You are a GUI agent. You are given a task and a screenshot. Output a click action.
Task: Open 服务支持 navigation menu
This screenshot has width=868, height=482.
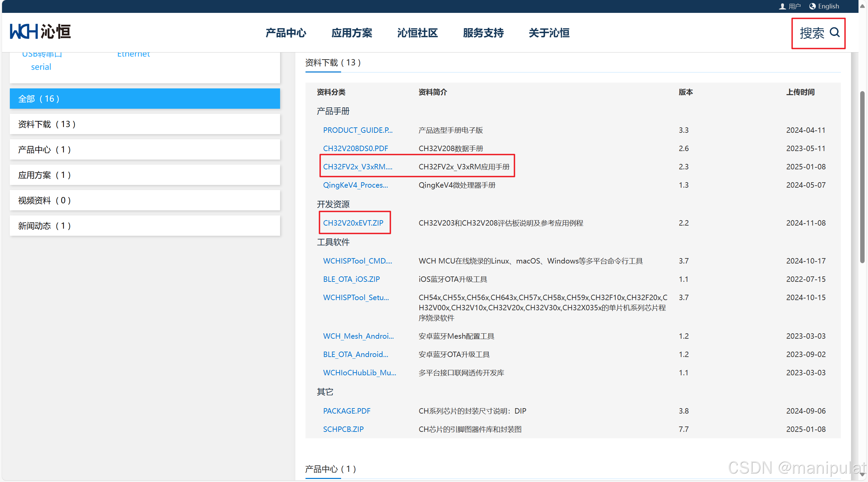click(483, 33)
